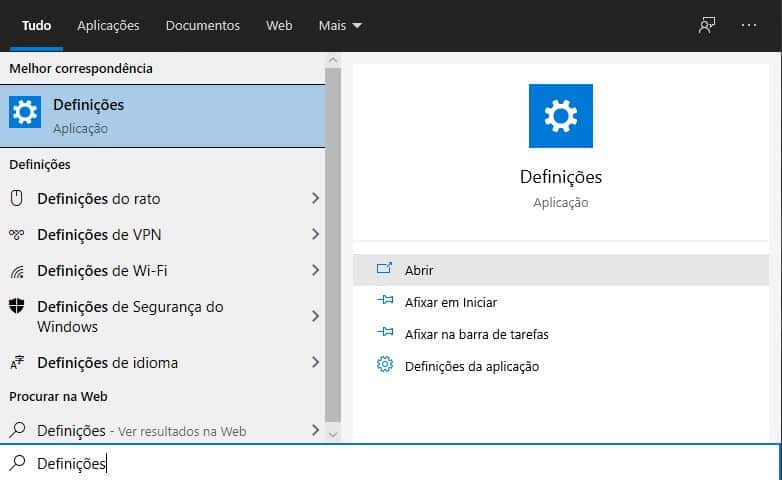Viewport: 782px width, 480px height.
Task: Switch to the Documentos tab
Action: point(202,25)
